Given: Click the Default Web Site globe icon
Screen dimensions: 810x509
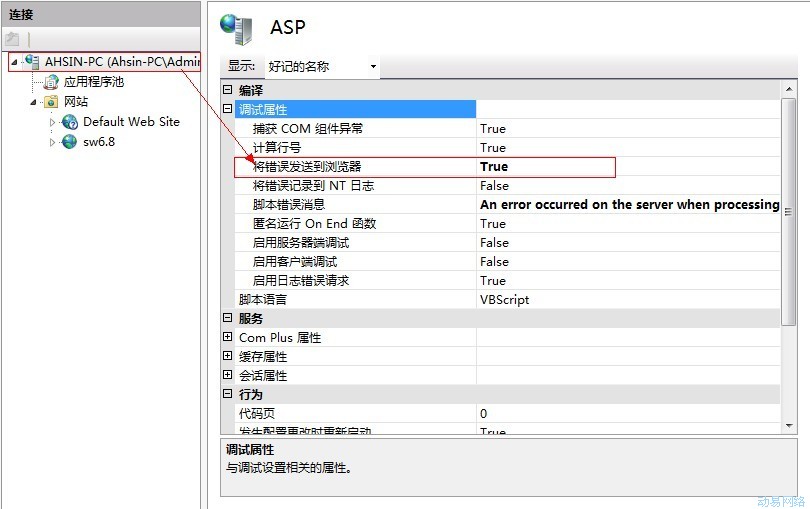Looking at the screenshot, I should coord(69,122).
